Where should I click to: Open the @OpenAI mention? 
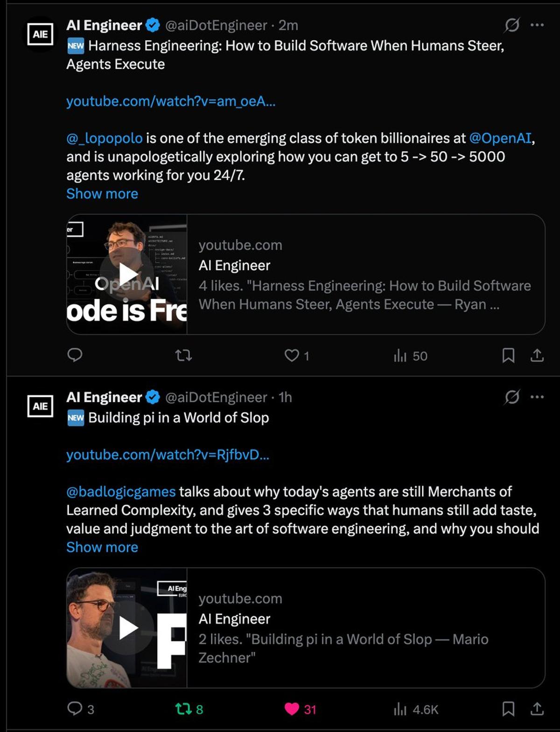point(500,138)
